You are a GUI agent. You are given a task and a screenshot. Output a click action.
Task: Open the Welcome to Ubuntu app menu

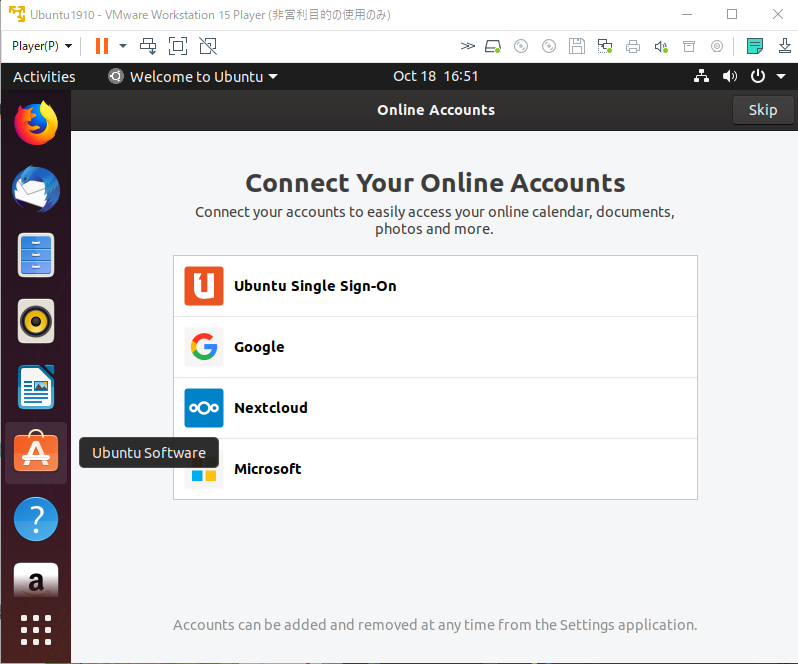[193, 77]
